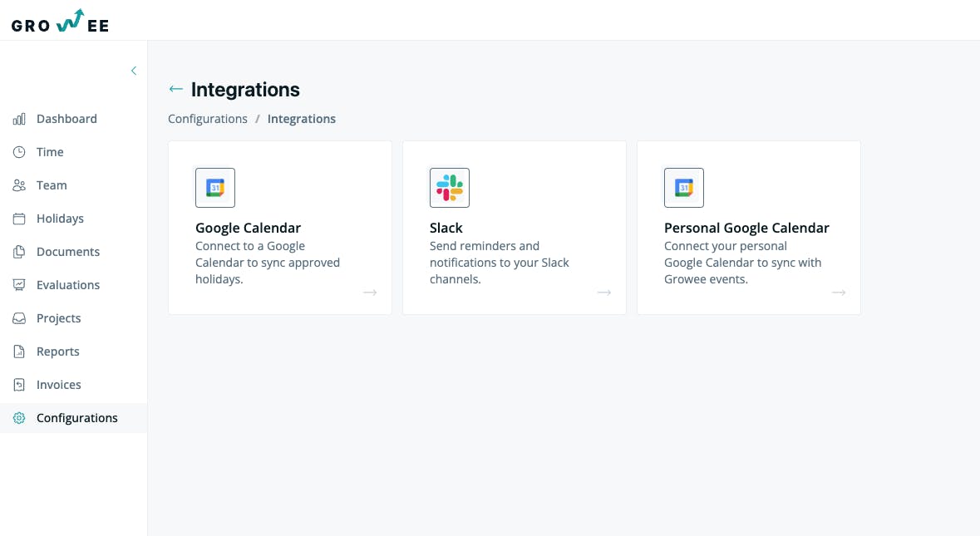The width and height of the screenshot is (980, 536).
Task: Click the Google Calendar card icon
Action: click(215, 188)
